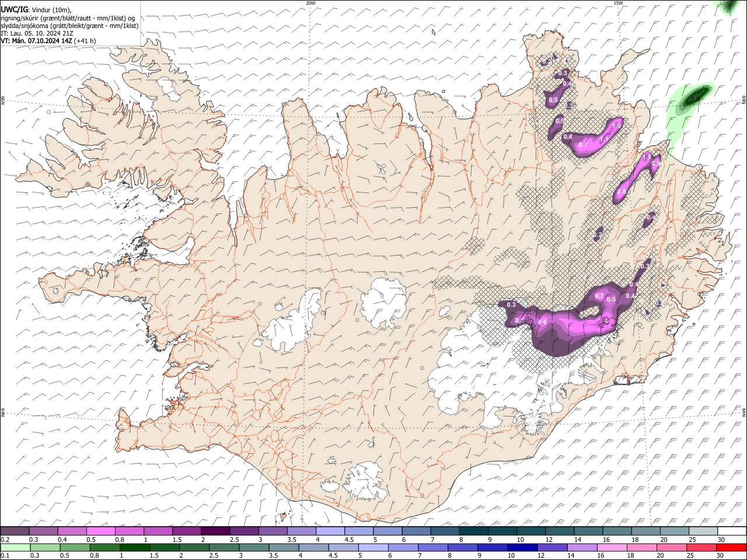The height and width of the screenshot is (560, 747).
Task: Pick upper snow legend swatch starting at 0.2
Action: [x=15, y=531]
